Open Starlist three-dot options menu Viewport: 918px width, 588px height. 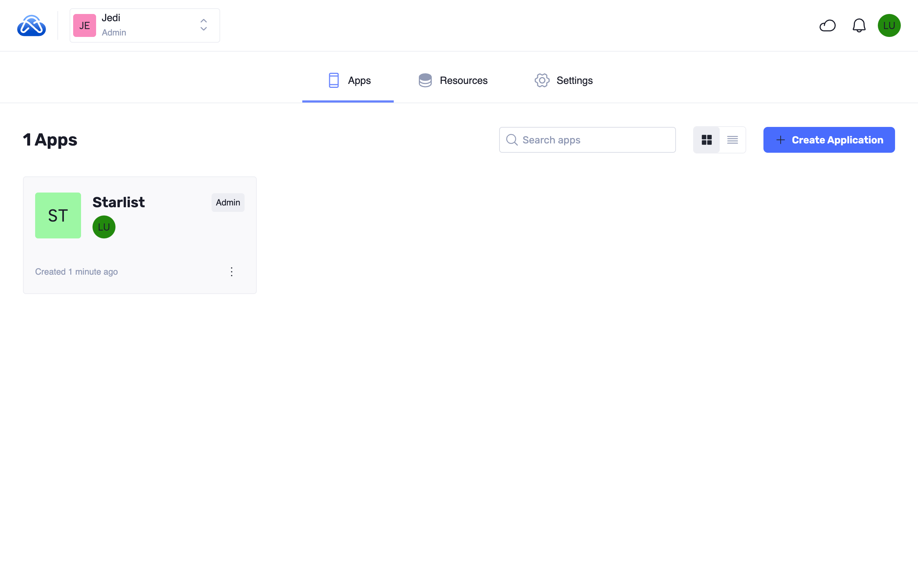pos(231,271)
